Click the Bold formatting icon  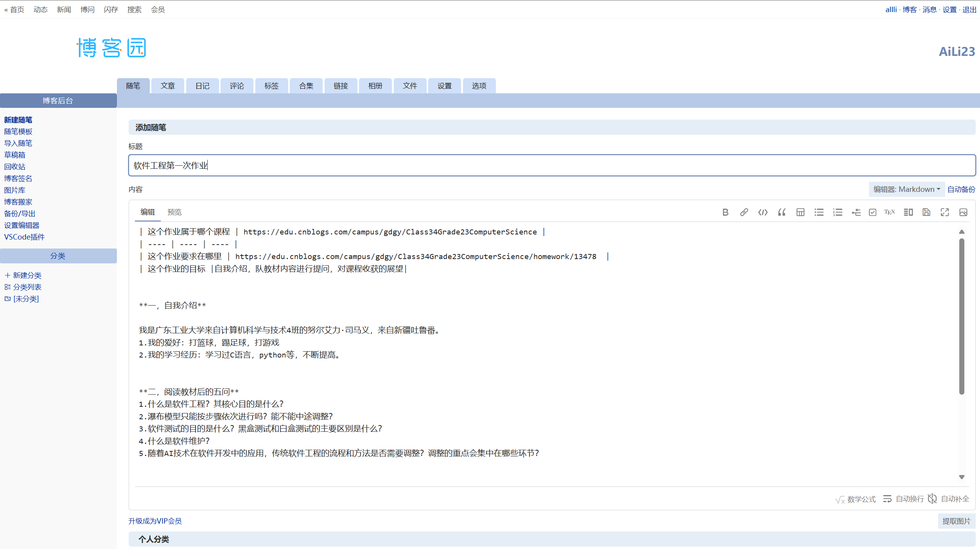tap(725, 212)
